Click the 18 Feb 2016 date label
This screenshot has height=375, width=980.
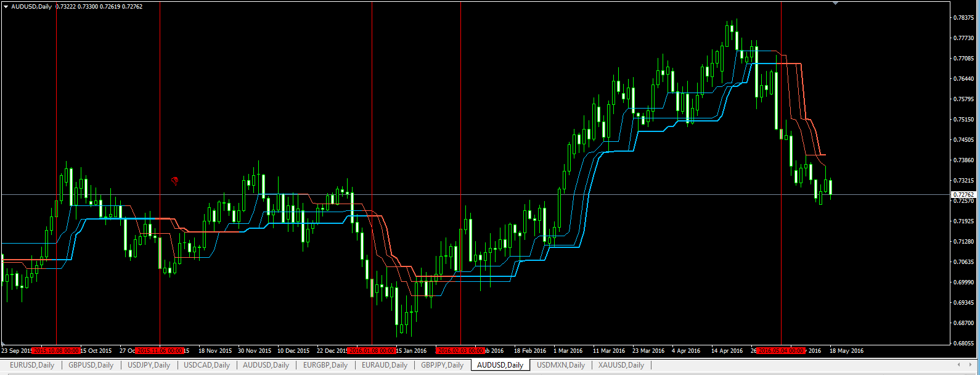pos(530,350)
